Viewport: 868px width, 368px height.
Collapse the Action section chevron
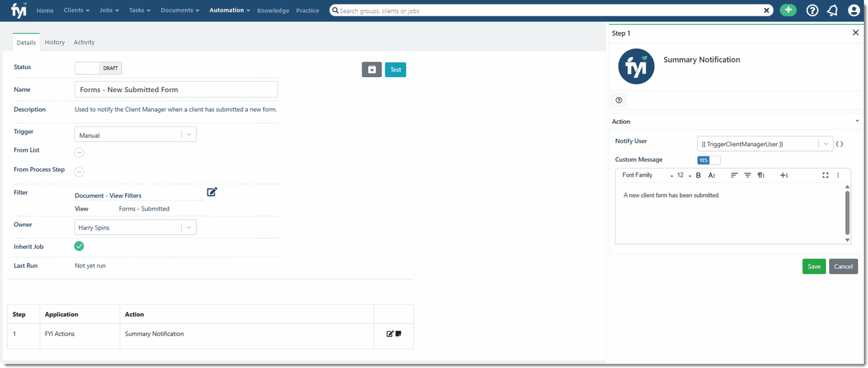click(x=857, y=121)
